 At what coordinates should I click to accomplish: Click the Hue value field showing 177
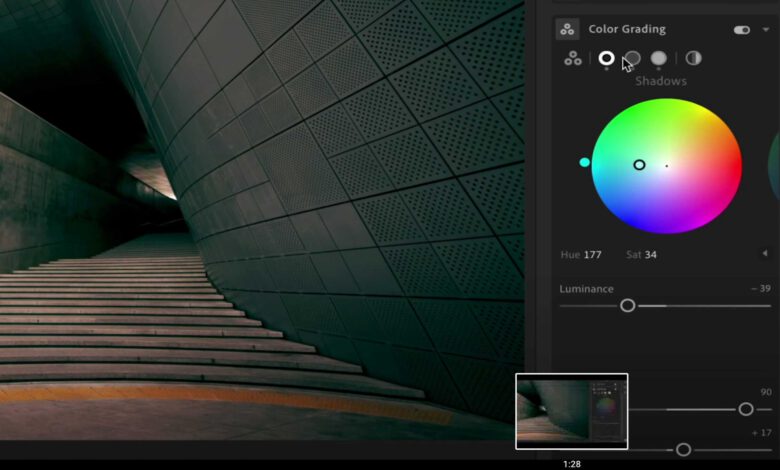coord(592,255)
